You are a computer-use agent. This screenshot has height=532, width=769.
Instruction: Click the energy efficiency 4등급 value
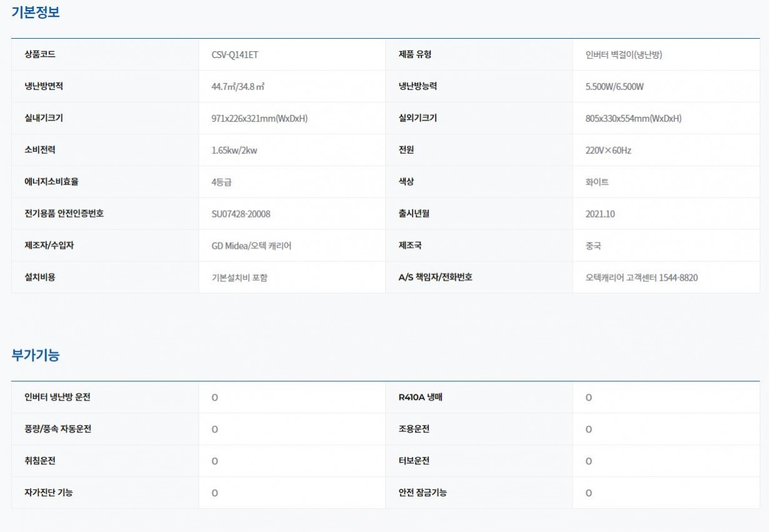(222, 183)
